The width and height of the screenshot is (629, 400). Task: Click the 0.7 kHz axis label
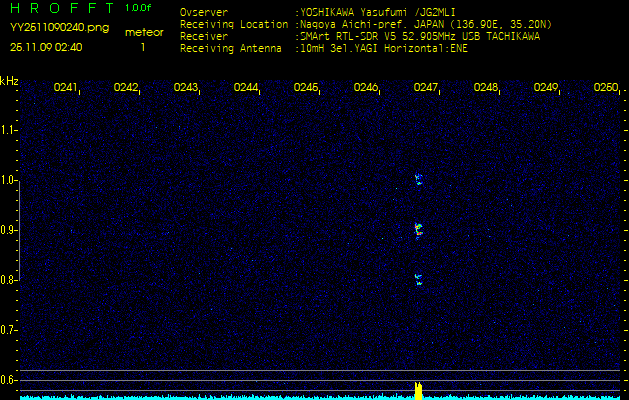pos(8,330)
